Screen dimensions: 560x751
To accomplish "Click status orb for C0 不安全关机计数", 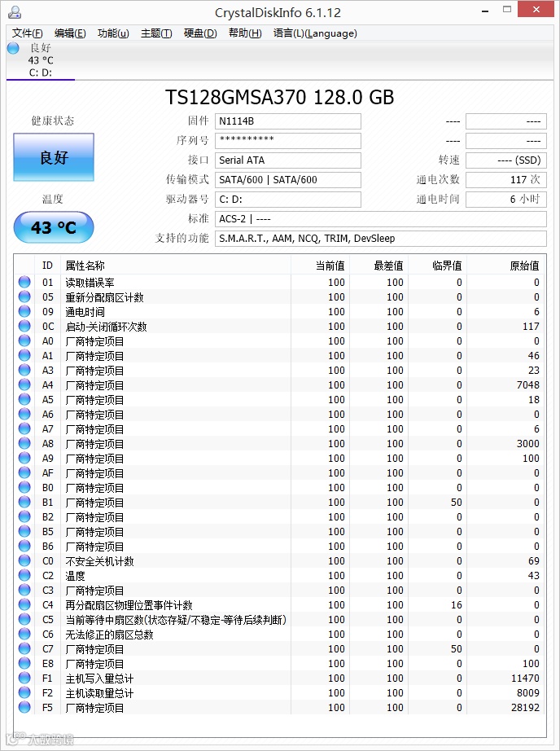I will pyautogui.click(x=24, y=561).
